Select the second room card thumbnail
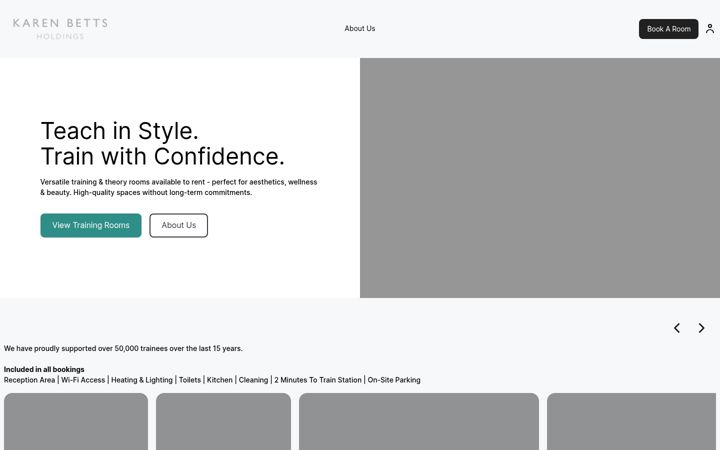This screenshot has height=450, width=720. click(x=223, y=422)
